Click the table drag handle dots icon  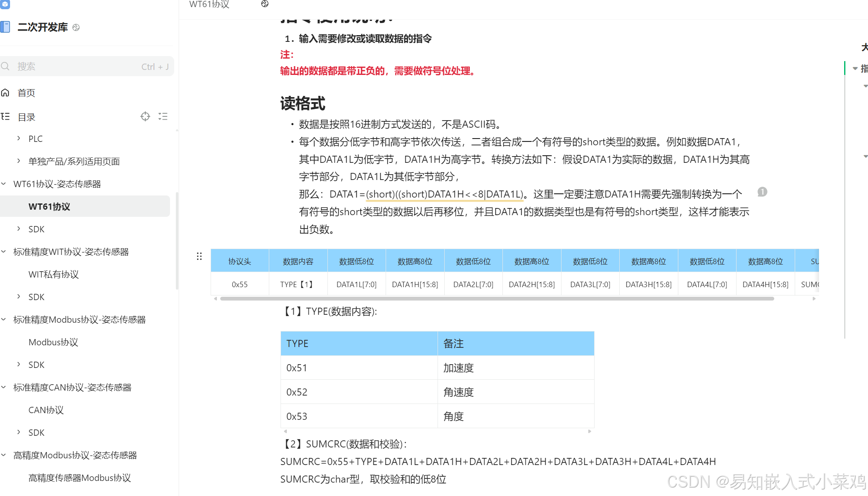coord(199,256)
